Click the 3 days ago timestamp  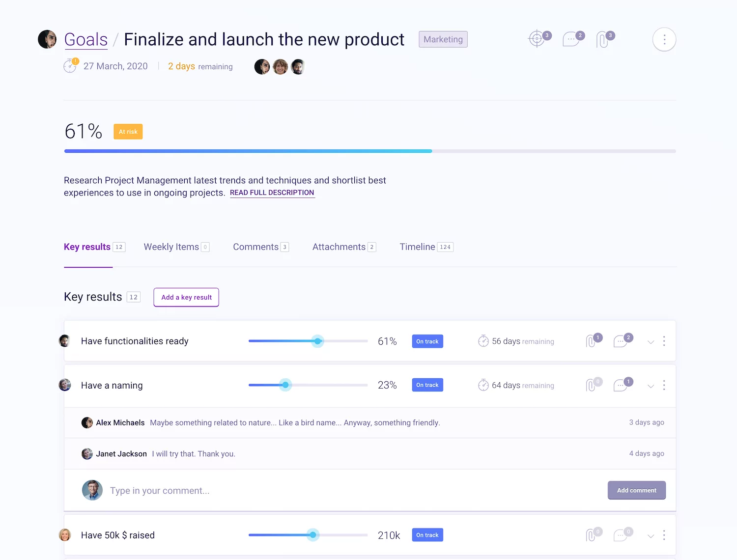[647, 422]
